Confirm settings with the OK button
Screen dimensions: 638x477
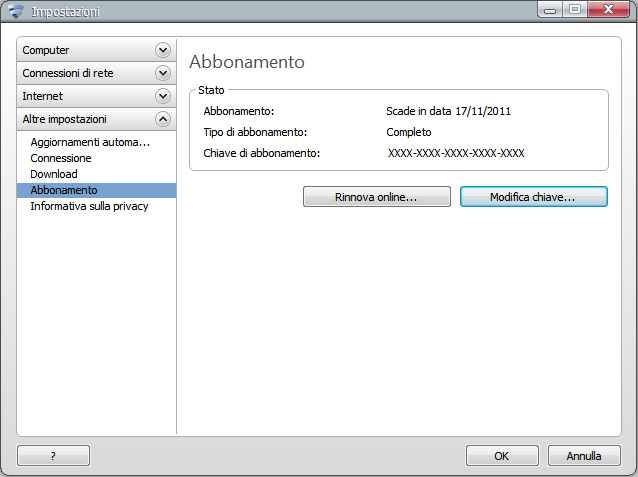point(502,456)
